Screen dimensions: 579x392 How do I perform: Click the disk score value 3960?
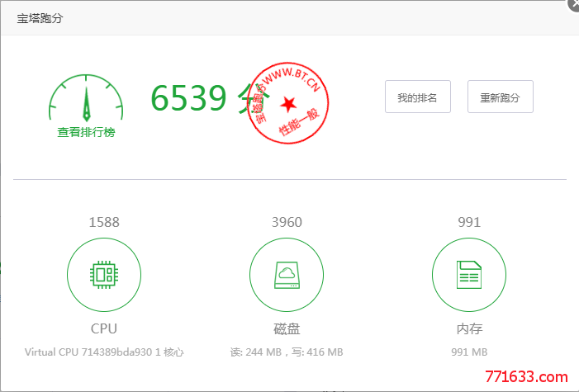tap(287, 222)
